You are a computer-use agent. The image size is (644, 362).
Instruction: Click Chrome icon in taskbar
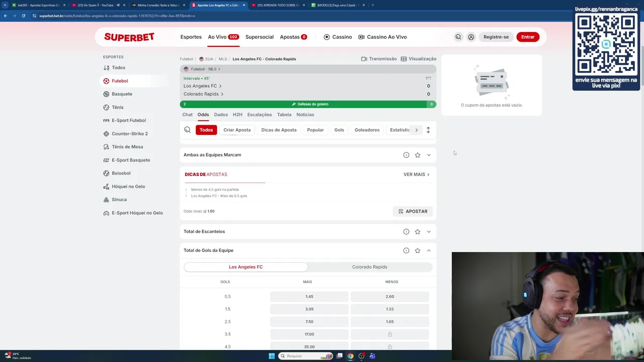[350, 356]
